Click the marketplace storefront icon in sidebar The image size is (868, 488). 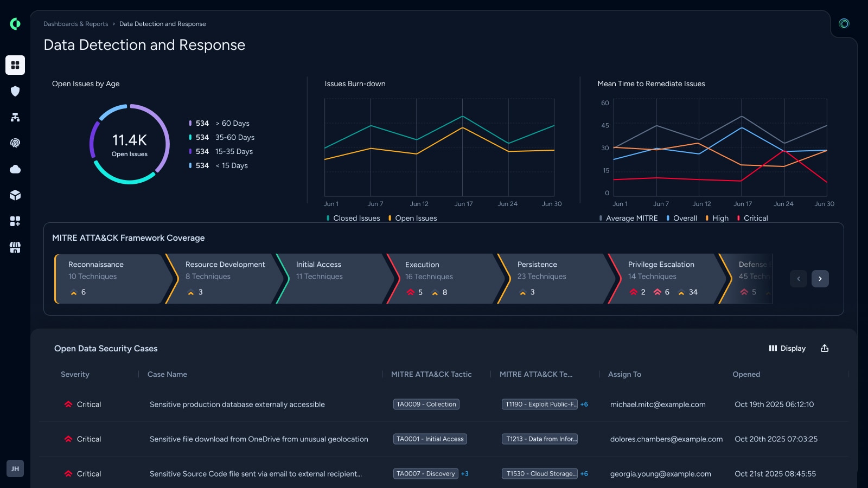[x=15, y=247]
